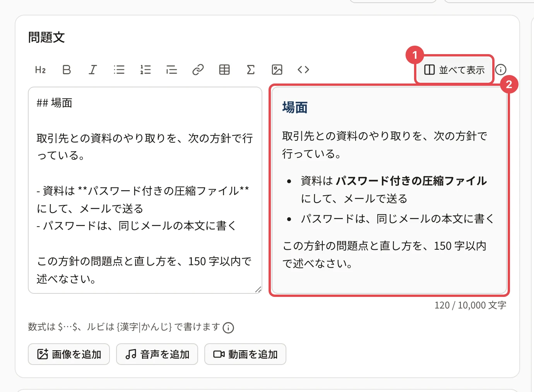Viewport: 534px width, 392px height.
Task: Click the 120 / 10,000 文字 counter
Action: coord(470,305)
